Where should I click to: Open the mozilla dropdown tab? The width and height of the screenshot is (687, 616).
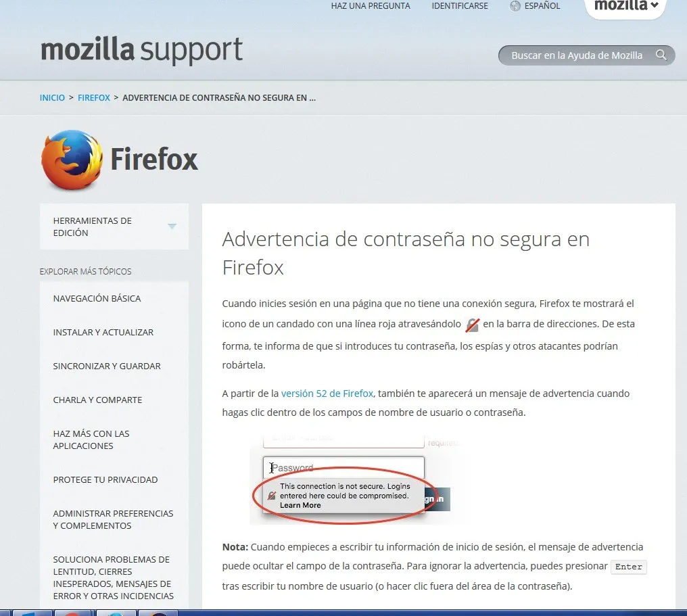click(625, 7)
